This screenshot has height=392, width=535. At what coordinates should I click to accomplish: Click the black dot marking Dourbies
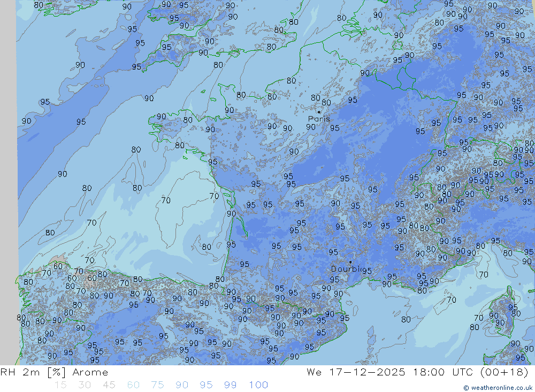coord(350,262)
